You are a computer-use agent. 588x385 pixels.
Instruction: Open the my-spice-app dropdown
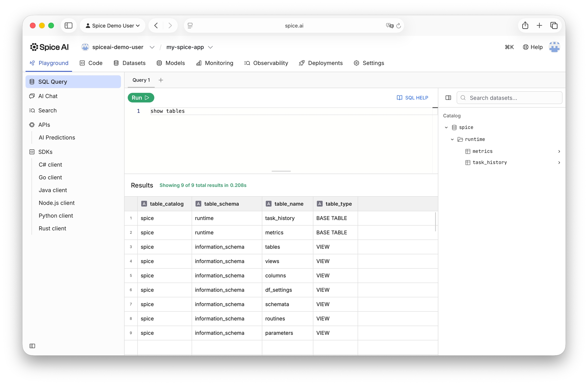[210, 47]
